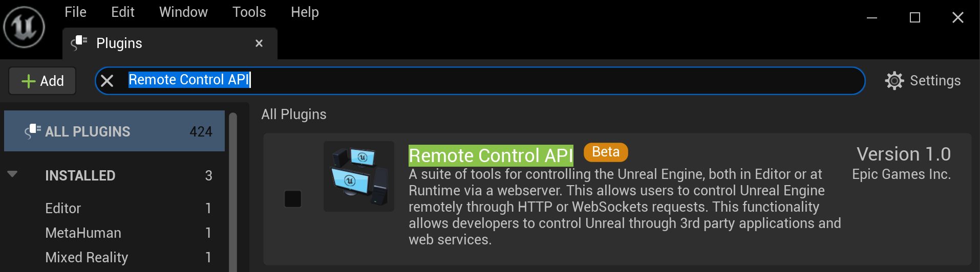The height and width of the screenshot is (272, 980).
Task: Open the Help menu
Action: pyautogui.click(x=305, y=12)
